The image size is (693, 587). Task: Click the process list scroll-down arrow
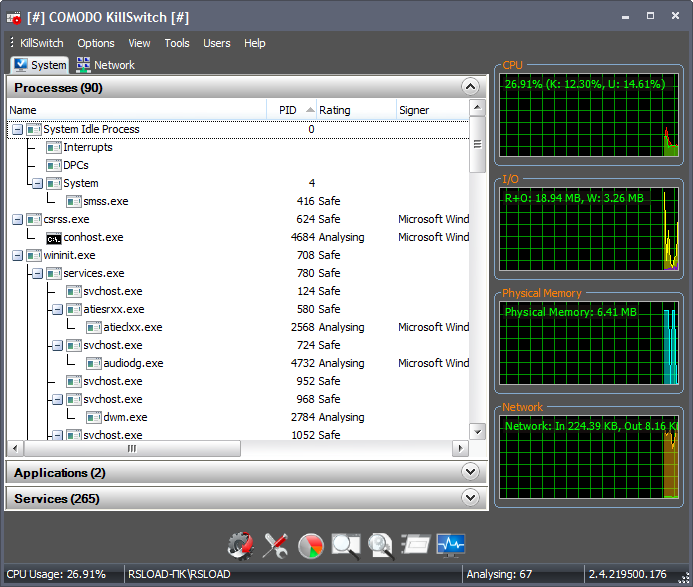477,431
